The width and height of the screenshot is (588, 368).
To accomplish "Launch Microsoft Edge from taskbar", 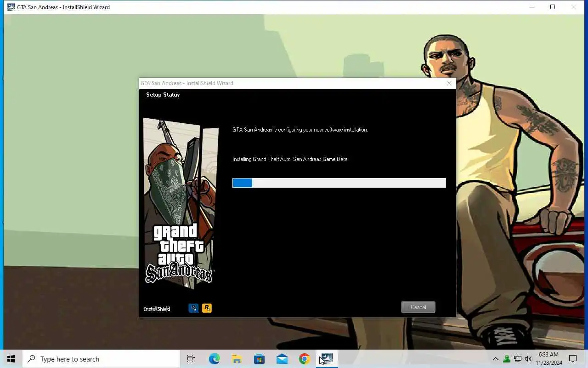I will (214, 359).
